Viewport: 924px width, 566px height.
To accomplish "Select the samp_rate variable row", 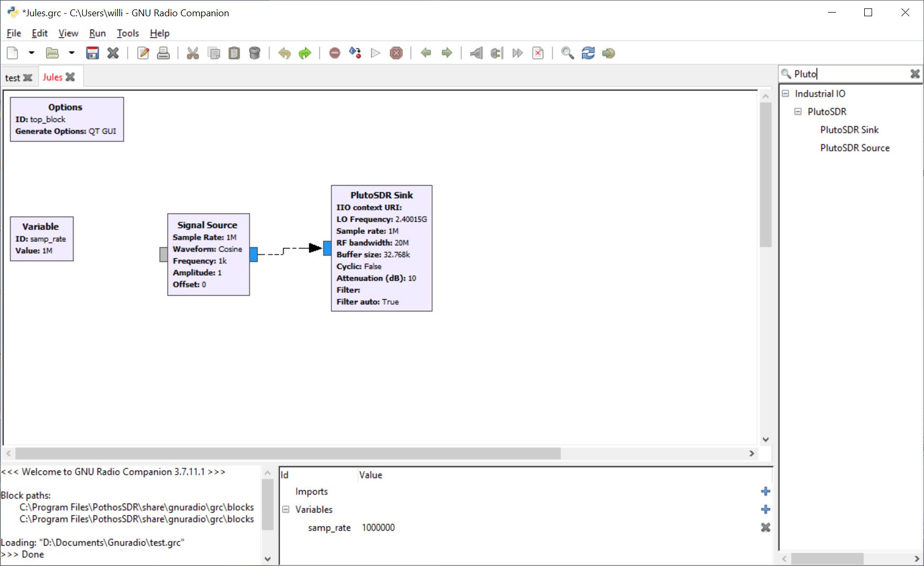I will coord(526,528).
